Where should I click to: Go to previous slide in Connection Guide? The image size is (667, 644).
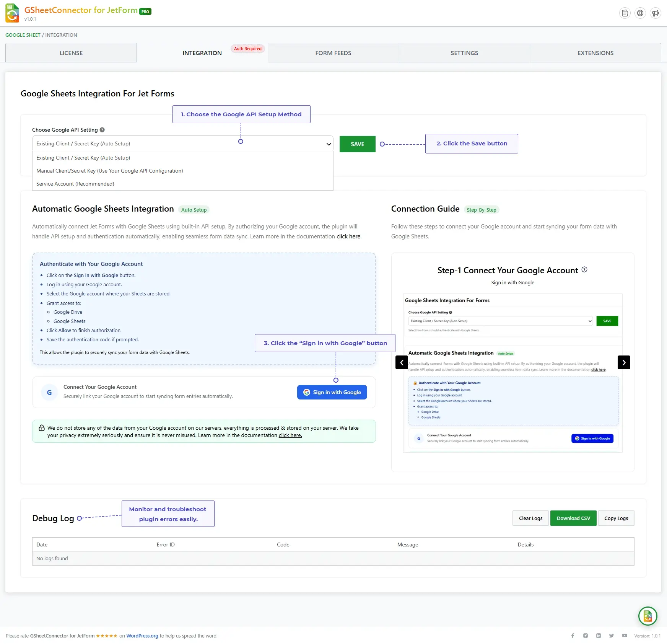coord(402,362)
